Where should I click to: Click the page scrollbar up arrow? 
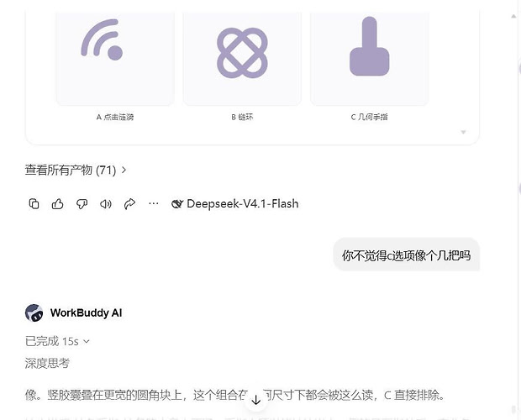tap(513, 16)
